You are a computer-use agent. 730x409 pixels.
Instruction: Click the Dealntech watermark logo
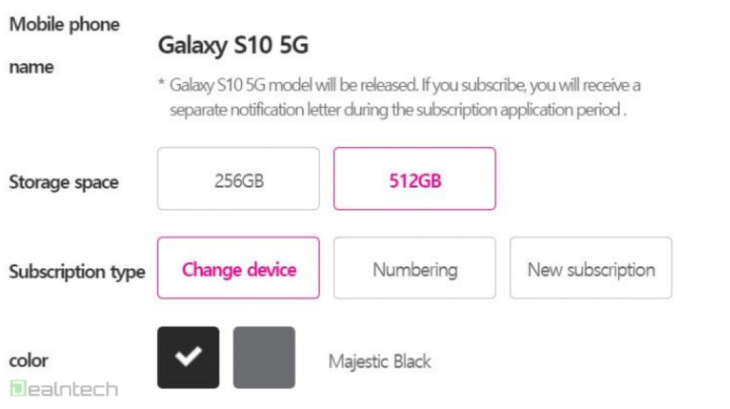pos(64,389)
